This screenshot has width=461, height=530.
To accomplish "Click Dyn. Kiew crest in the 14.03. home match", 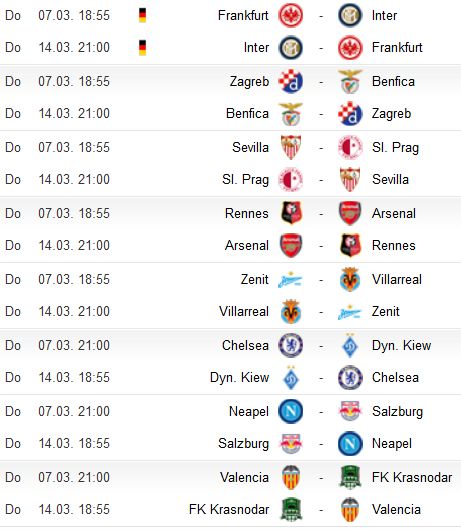I will click(291, 378).
